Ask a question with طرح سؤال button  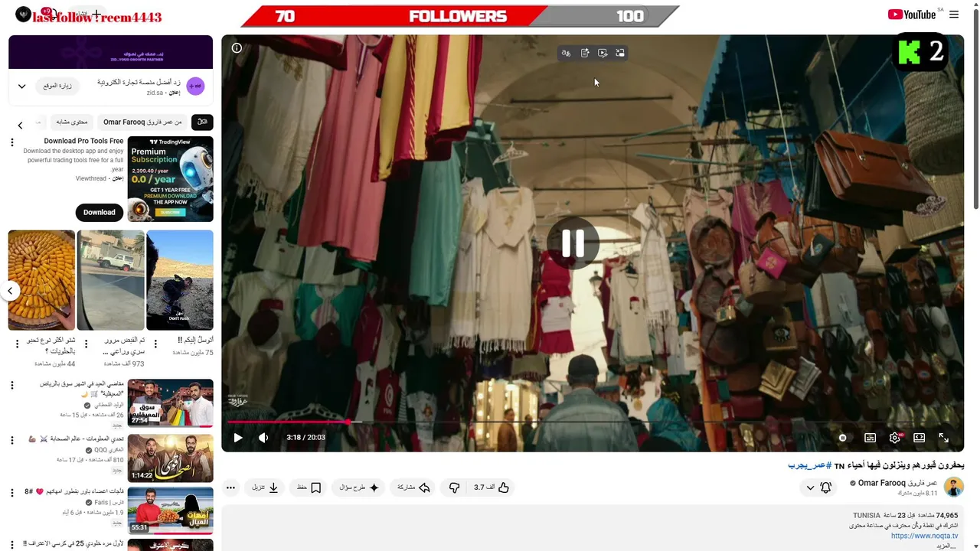point(358,487)
